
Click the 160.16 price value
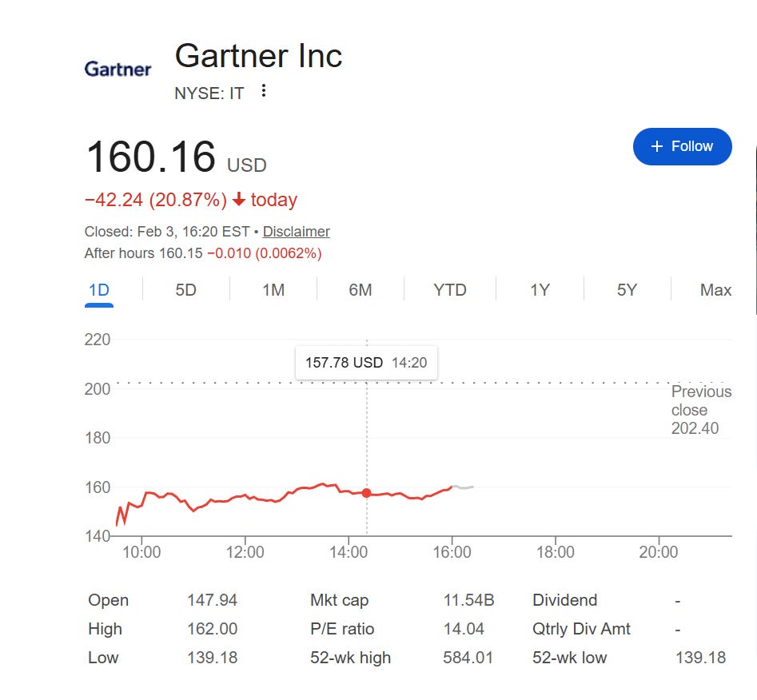pos(150,157)
